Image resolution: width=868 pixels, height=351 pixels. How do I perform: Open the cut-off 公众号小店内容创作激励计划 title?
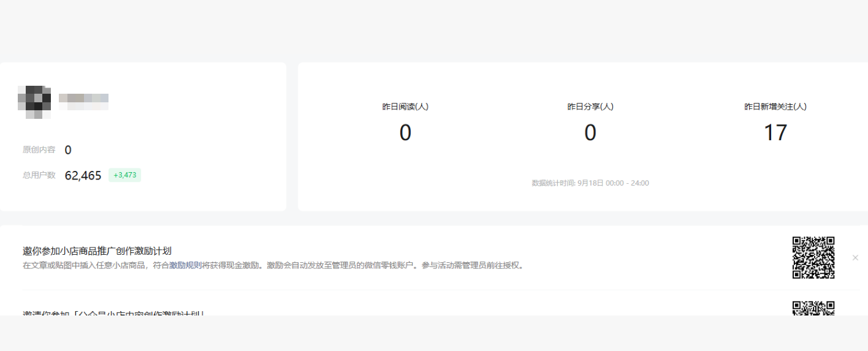click(x=113, y=313)
